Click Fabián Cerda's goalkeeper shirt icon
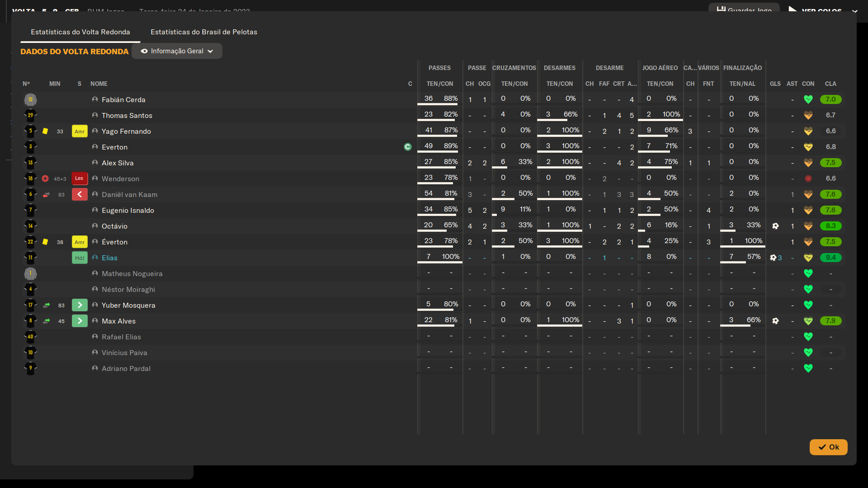The image size is (868, 488). [x=30, y=99]
